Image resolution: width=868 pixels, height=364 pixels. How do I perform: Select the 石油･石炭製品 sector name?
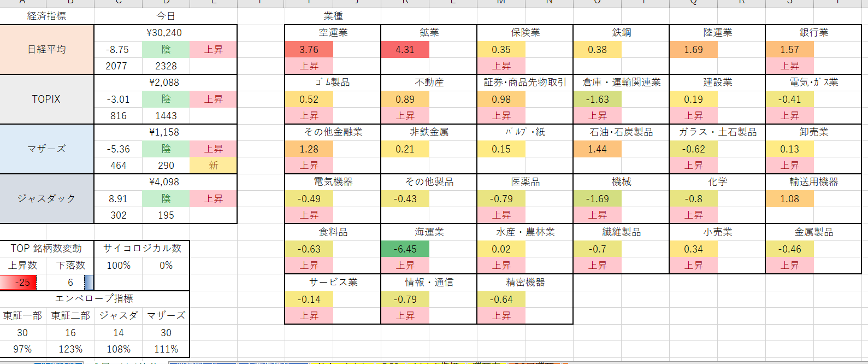click(621, 132)
